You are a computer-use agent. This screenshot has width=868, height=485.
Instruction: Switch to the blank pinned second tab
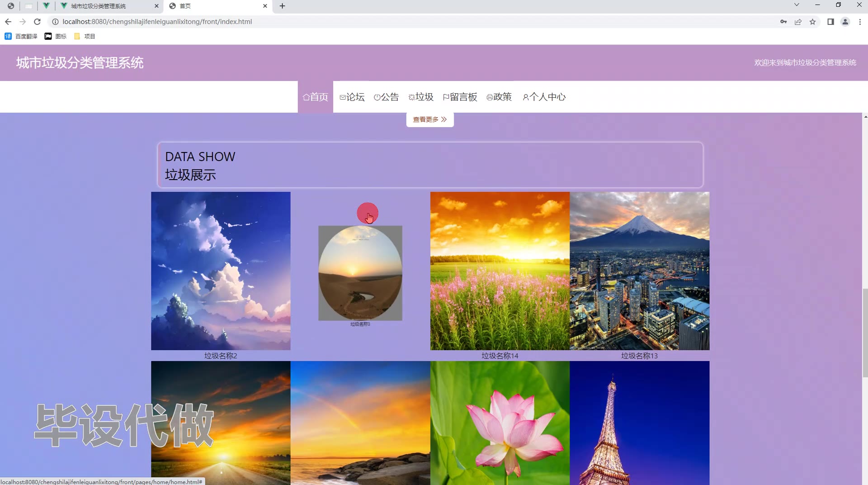point(28,6)
